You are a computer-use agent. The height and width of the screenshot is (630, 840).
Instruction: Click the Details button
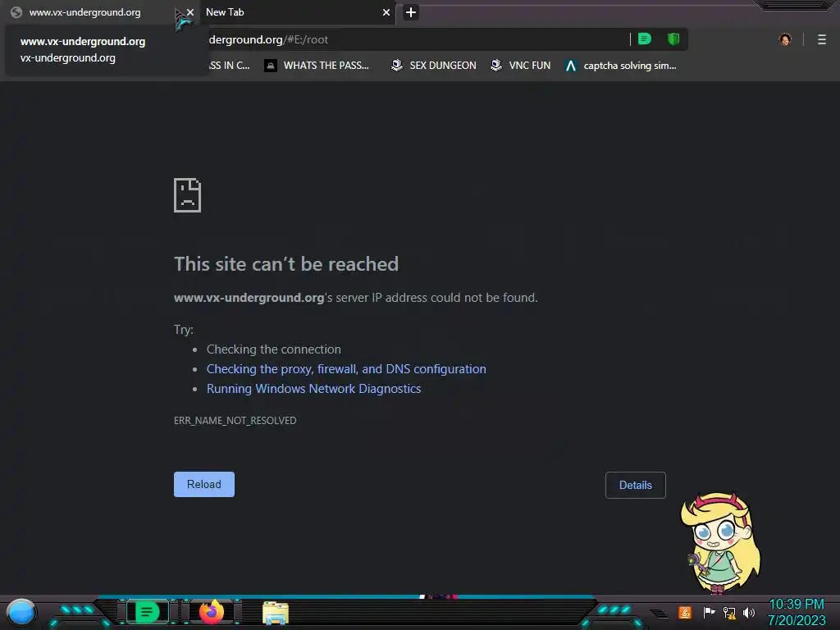pos(636,485)
